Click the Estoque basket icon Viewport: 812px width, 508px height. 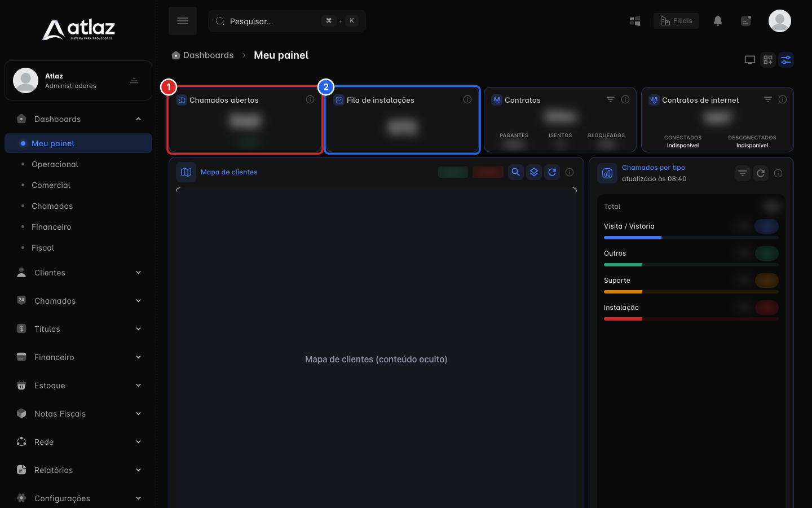click(x=21, y=385)
